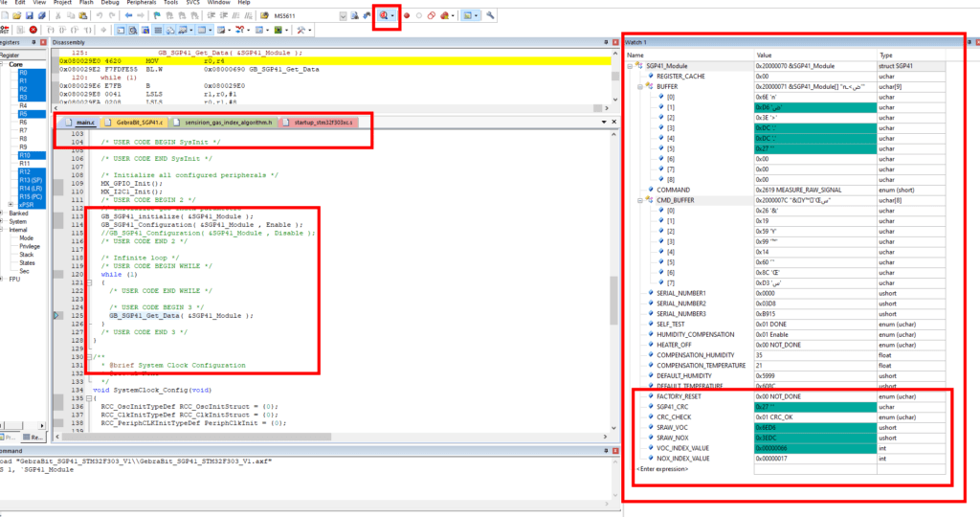
Task: Toggle breakpoint with red dot icon
Action: [406, 15]
